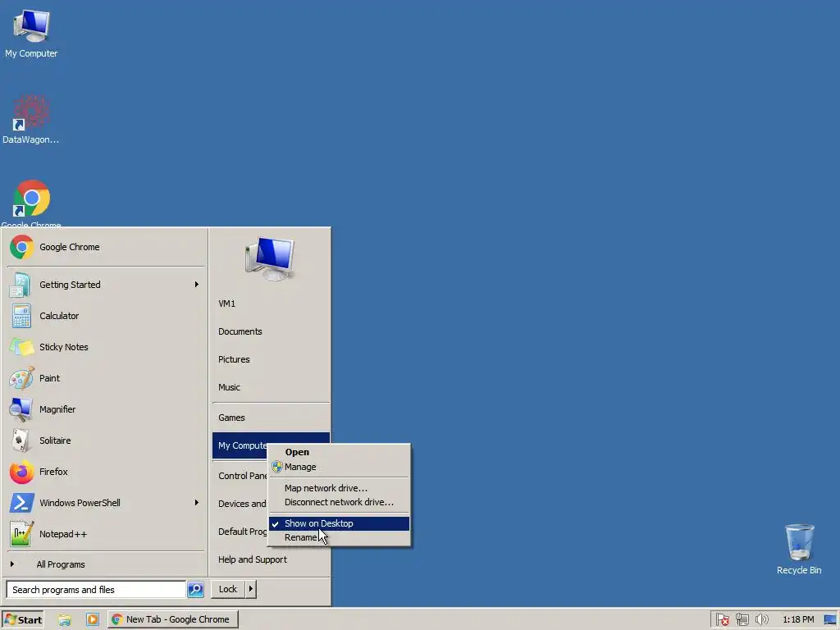Switch to New Tab - Google Chrome taskbar button
Viewport: 840px width, 630px height.
coord(172,619)
